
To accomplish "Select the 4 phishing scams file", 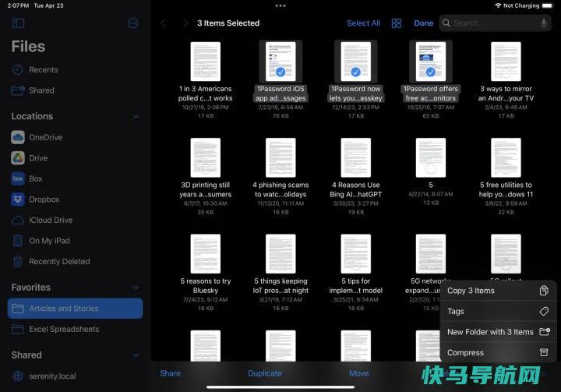I will (x=280, y=157).
